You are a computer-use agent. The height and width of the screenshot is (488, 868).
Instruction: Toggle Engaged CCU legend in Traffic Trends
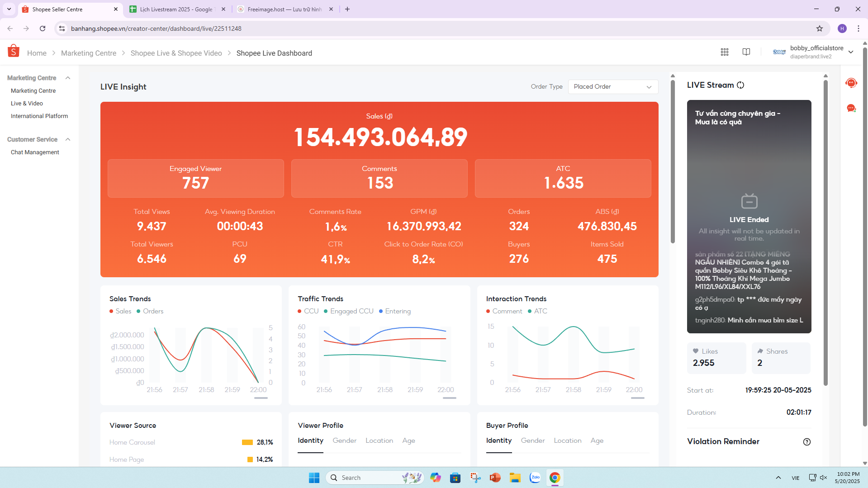point(349,311)
